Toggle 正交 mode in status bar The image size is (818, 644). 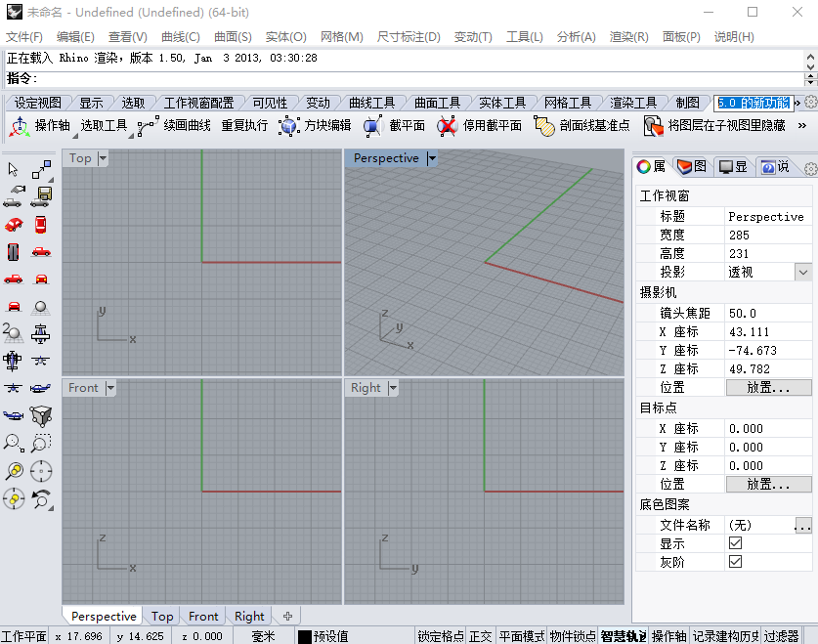tap(480, 634)
